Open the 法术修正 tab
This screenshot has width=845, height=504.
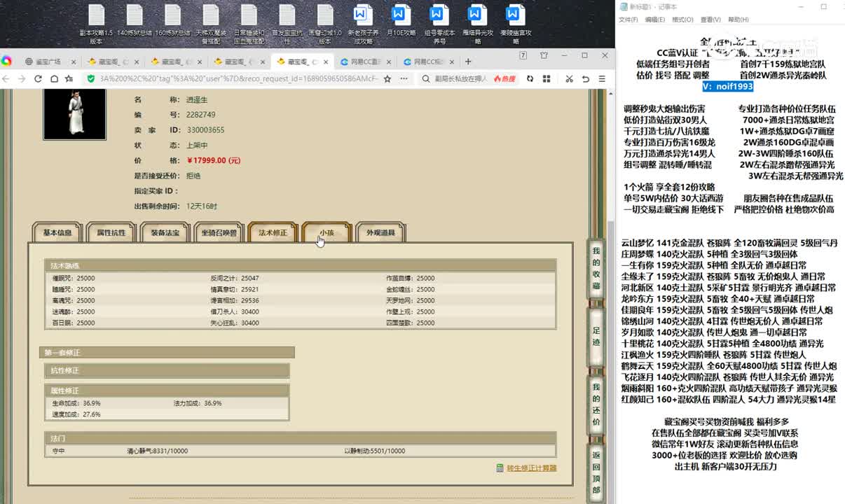(273, 232)
